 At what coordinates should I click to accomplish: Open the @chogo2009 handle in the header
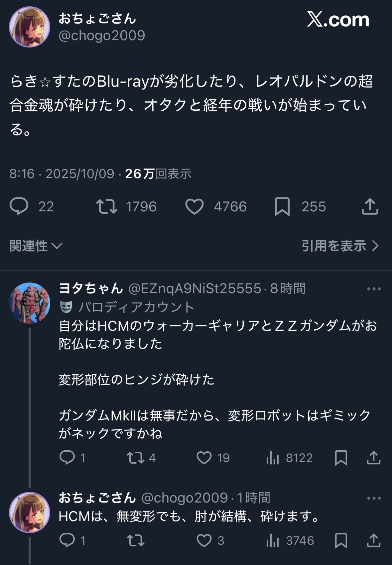click(102, 36)
